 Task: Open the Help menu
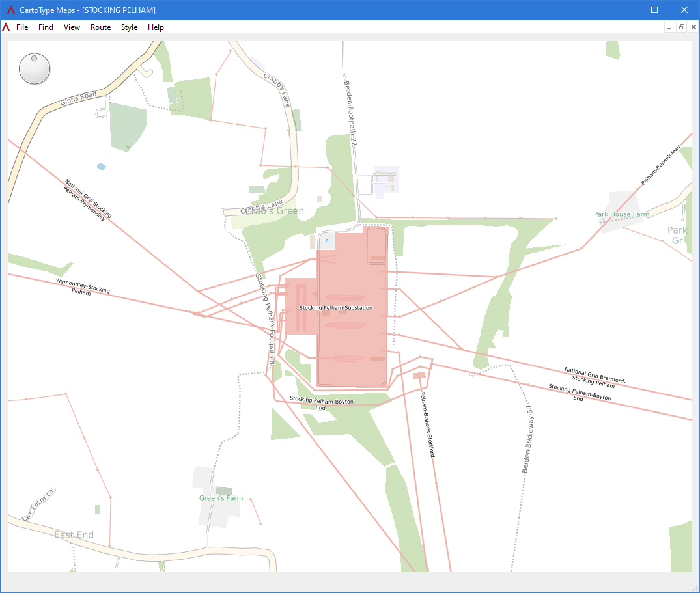(156, 27)
